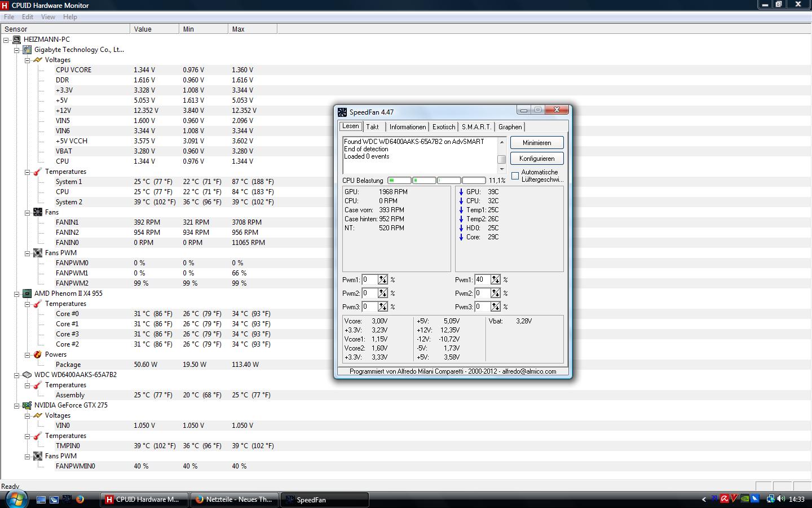Click the Sensor column header
812x508 pixels.
coord(65,29)
